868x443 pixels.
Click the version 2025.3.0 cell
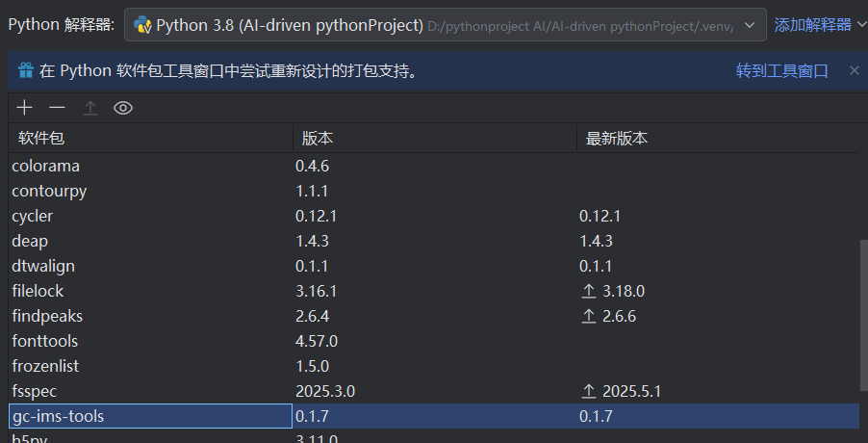325,392
